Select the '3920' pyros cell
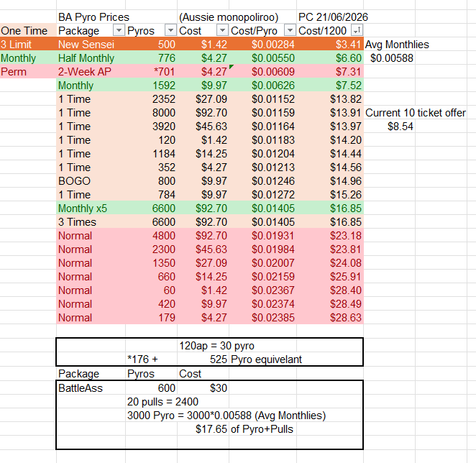Screen dimensions: 476x463 151,127
